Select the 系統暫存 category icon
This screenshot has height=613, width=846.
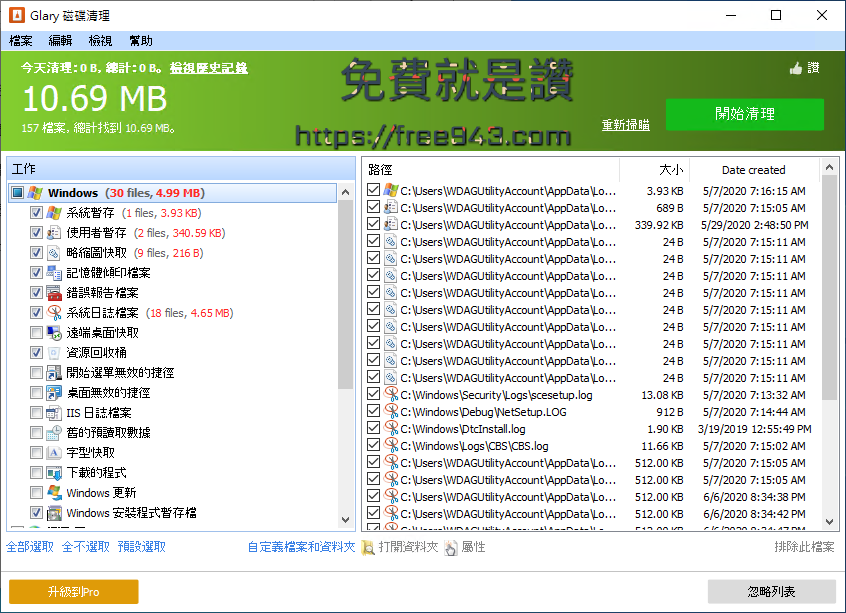click(x=52, y=212)
